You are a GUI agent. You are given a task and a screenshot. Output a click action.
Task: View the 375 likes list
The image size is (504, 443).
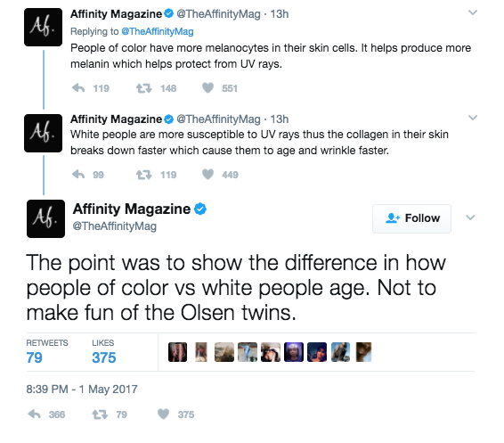(104, 351)
